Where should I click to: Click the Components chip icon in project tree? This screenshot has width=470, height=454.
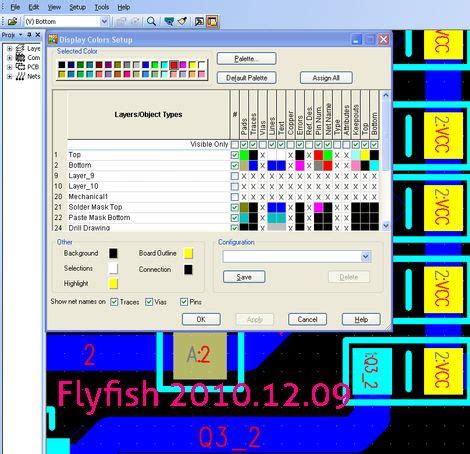click(x=20, y=57)
